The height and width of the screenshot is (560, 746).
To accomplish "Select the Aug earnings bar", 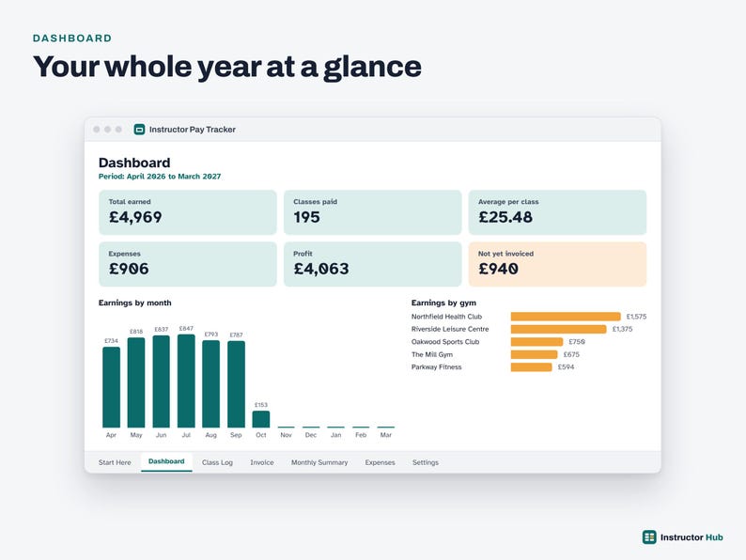I will (x=210, y=384).
